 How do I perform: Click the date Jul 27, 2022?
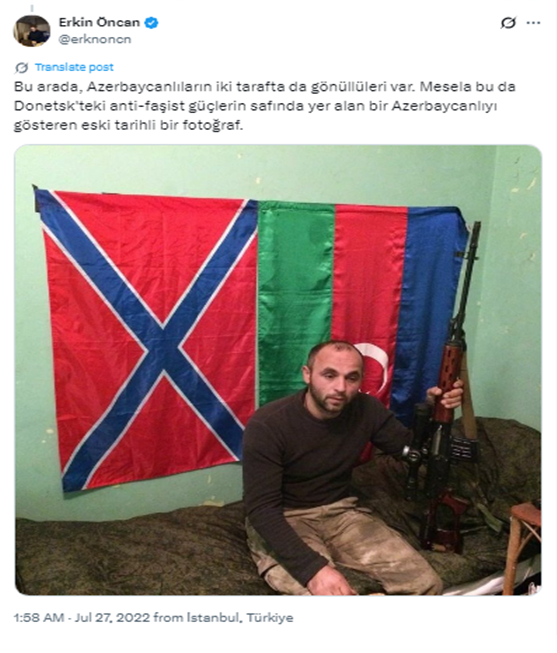coord(112,617)
